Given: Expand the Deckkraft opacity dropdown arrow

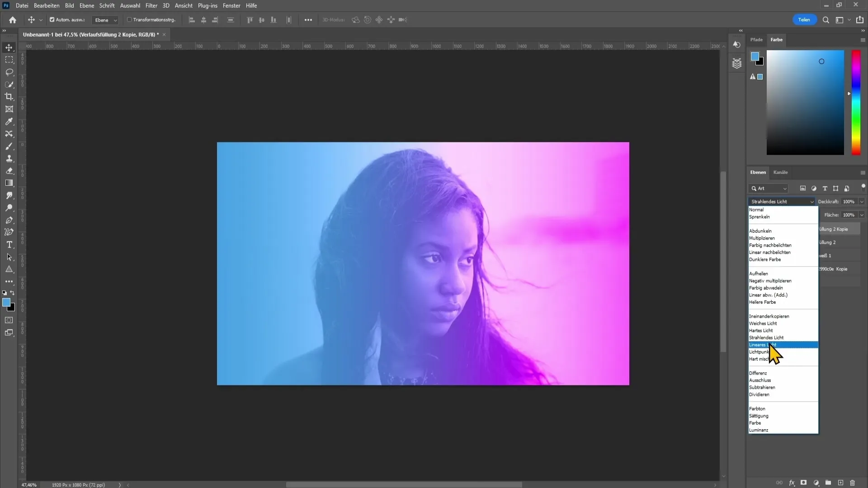Looking at the screenshot, I should pyautogui.click(x=862, y=202).
